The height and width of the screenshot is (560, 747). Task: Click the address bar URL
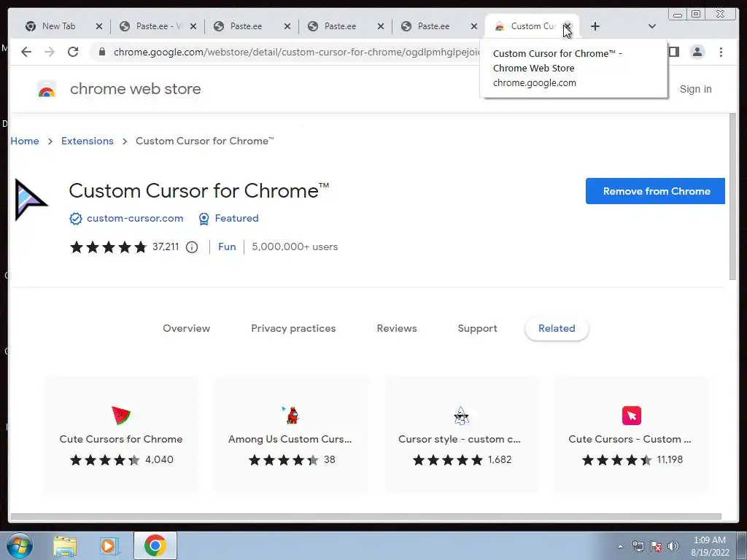(x=295, y=52)
